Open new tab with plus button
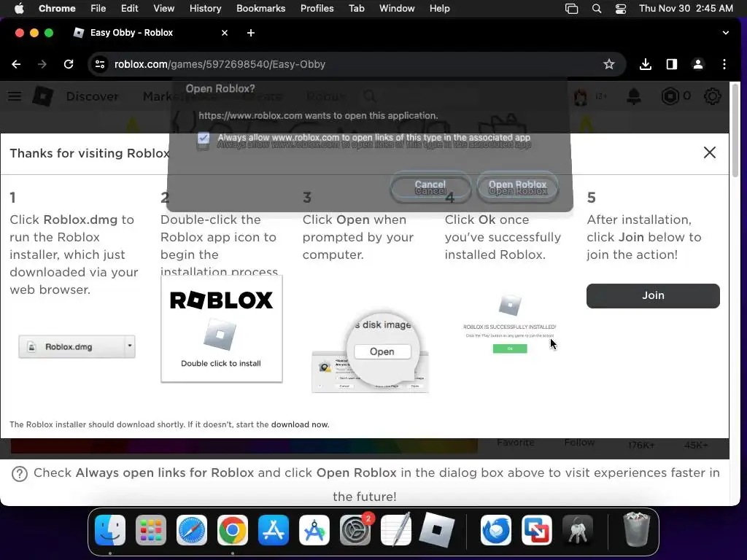Screen dimensions: 747x560 pyautogui.click(x=251, y=33)
